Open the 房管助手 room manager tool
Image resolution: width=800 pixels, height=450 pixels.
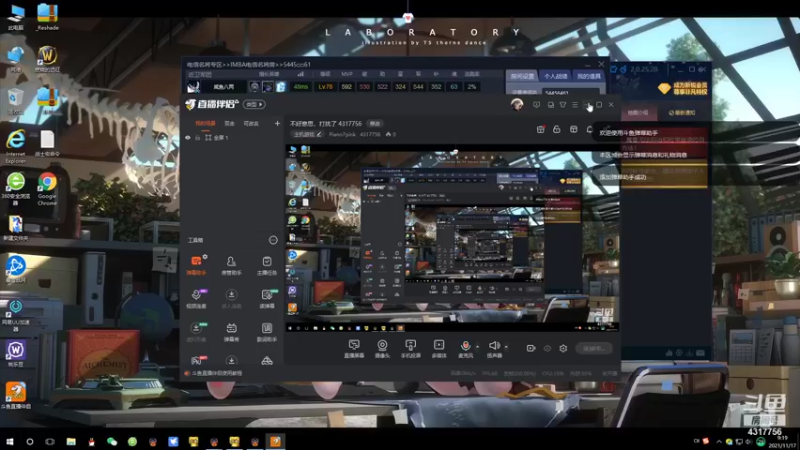coord(231,265)
